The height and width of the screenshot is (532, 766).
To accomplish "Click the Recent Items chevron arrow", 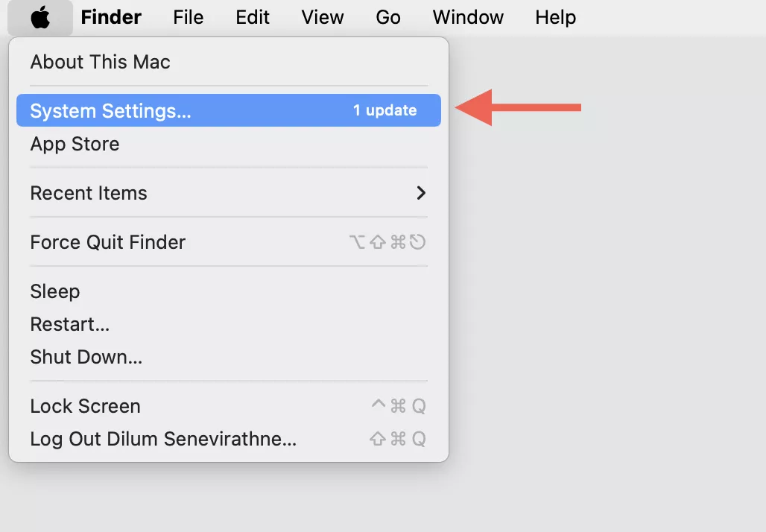I will point(421,193).
